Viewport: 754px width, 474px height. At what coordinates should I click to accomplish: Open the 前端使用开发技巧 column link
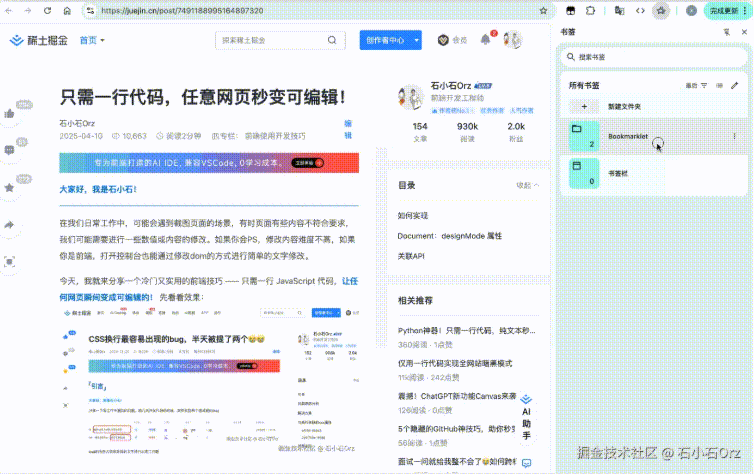click(275, 137)
